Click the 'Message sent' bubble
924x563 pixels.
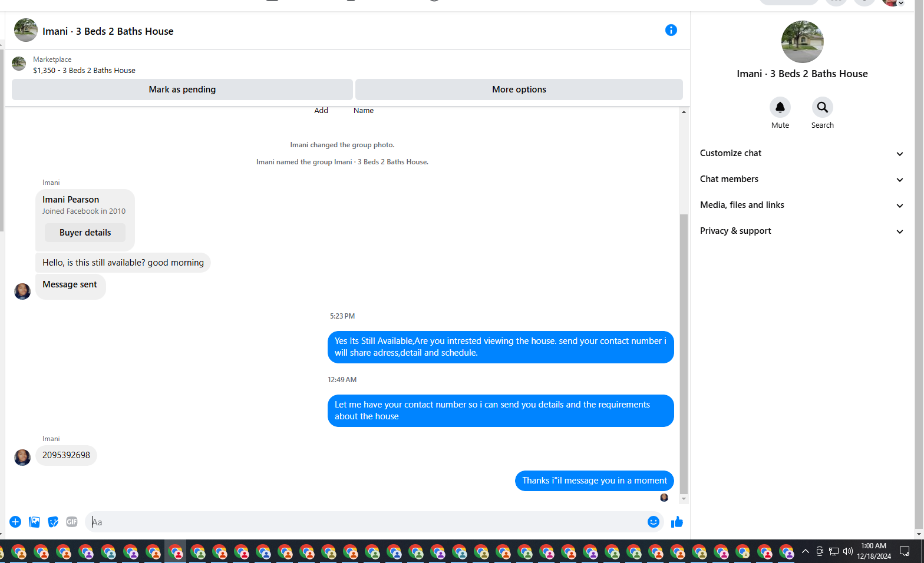point(70,286)
